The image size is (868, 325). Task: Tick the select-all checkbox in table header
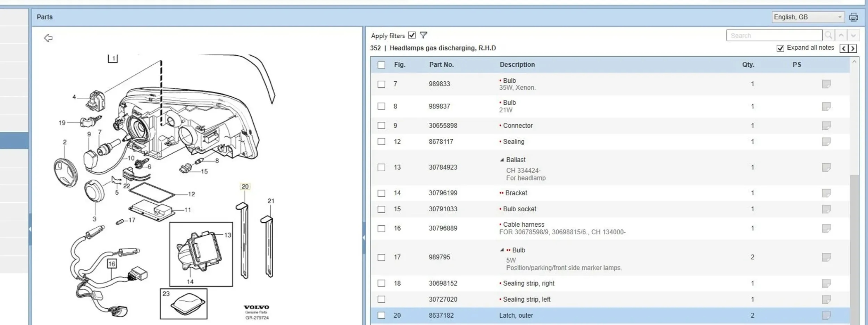(x=381, y=65)
